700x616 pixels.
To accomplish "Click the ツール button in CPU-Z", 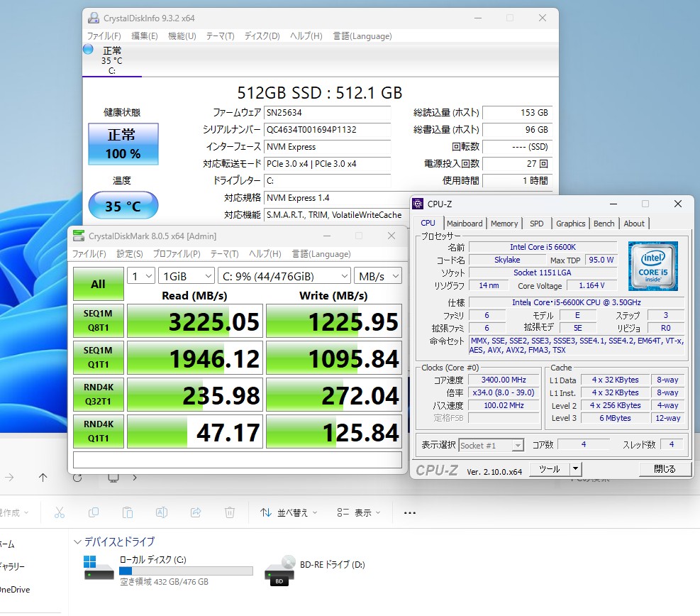I will (x=550, y=468).
